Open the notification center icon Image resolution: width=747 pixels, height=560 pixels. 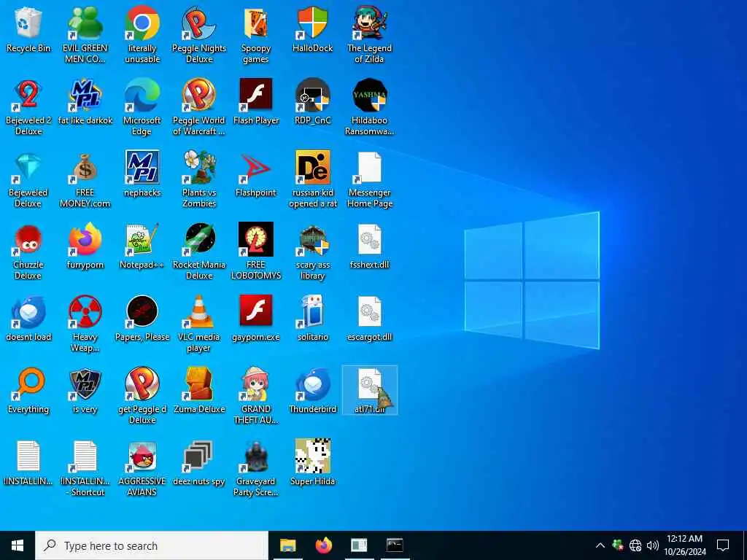pos(723,545)
